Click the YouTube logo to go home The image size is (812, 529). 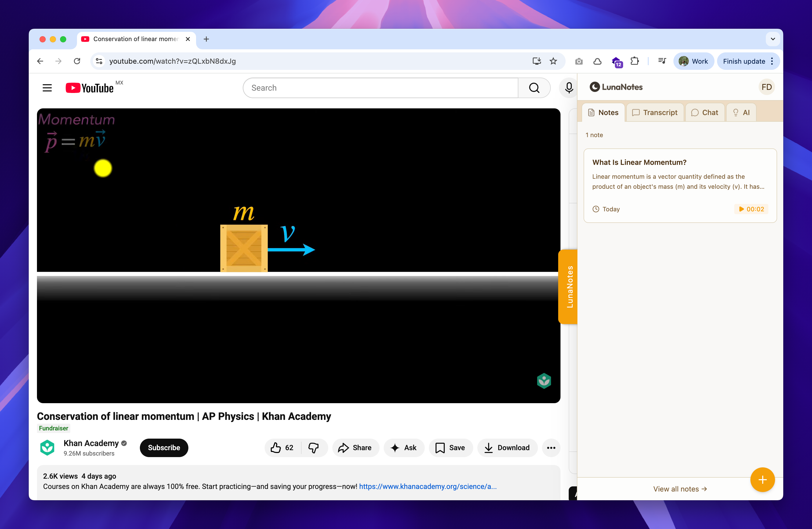click(90, 88)
